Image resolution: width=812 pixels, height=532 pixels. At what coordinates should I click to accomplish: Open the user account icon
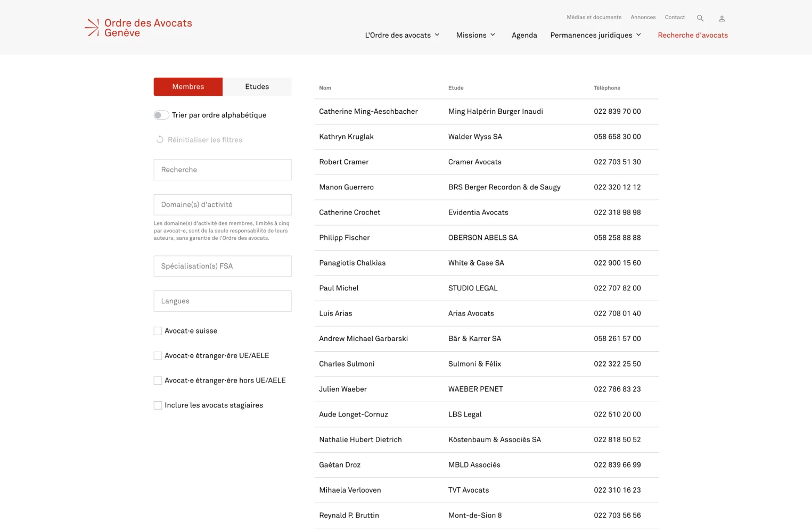tap(722, 18)
